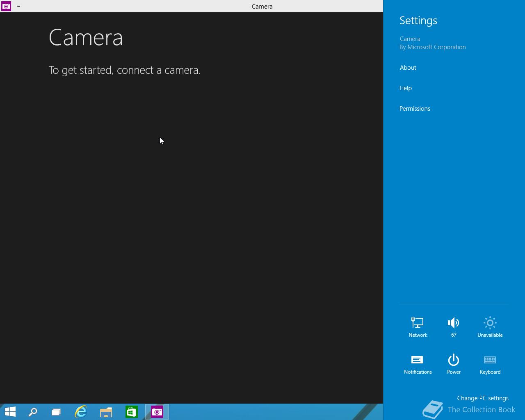The image size is (525, 420).
Task: Open the ellipsis menu in Camera title bar
Action: pos(18,6)
